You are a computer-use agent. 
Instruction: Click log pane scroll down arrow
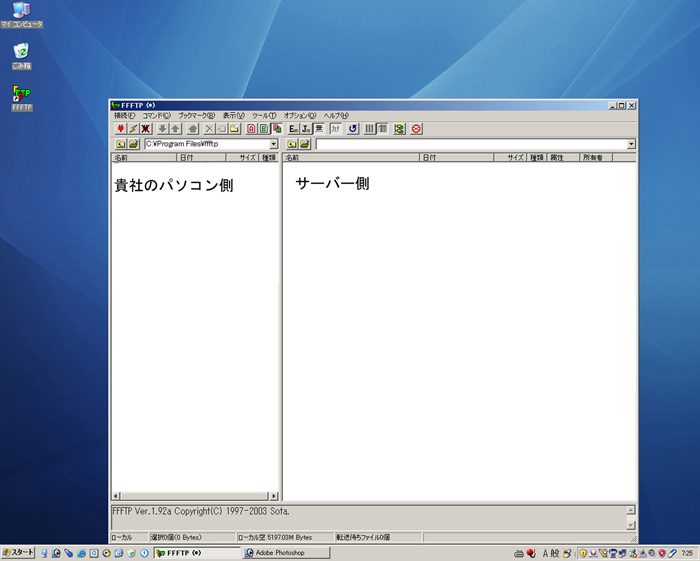[x=631, y=525]
